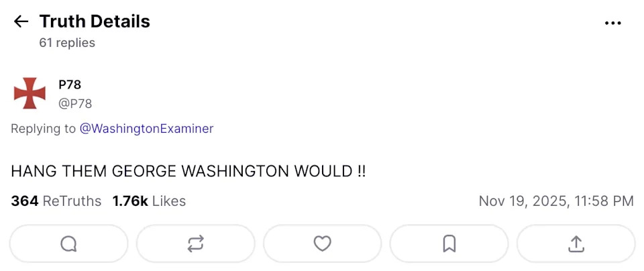Click the word HANG in the post
644x271 pixels.
[x=30, y=171]
